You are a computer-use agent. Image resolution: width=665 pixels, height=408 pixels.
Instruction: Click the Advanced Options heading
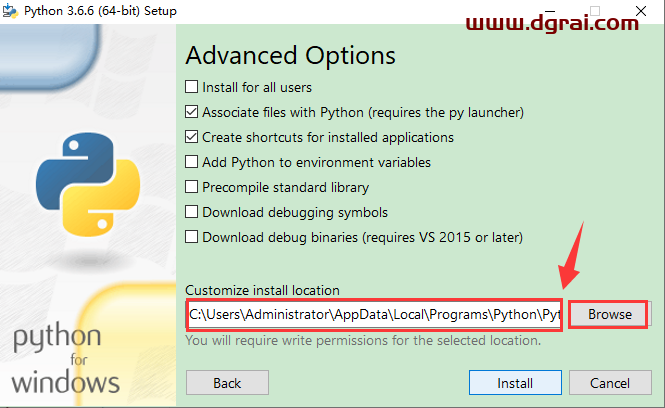pos(291,56)
